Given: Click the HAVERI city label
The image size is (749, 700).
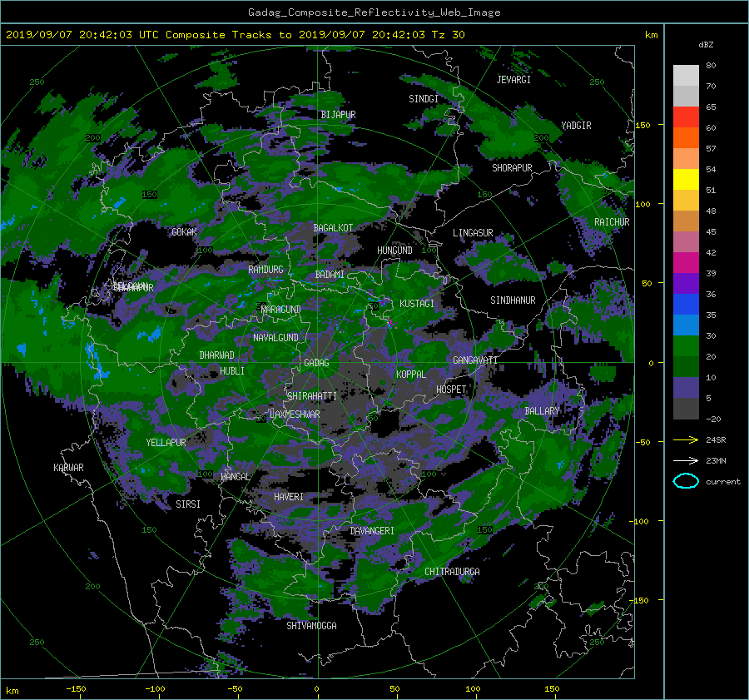Looking at the screenshot, I should pyautogui.click(x=289, y=497).
